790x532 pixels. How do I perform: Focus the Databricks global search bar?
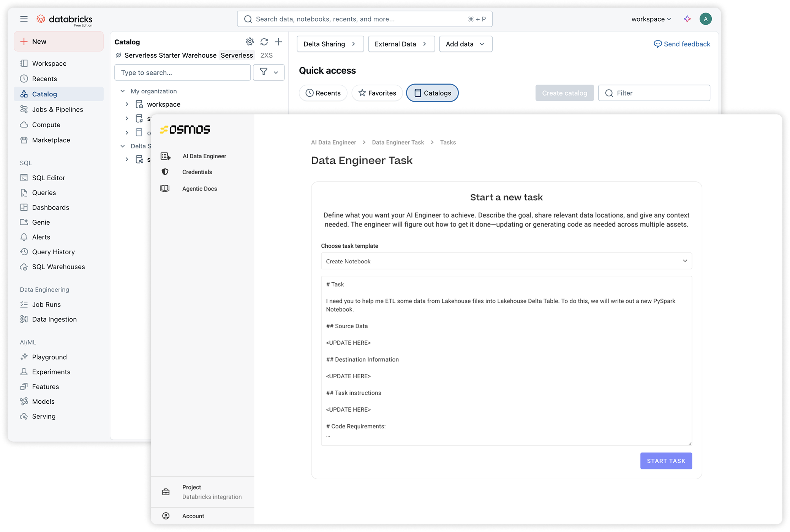365,19
